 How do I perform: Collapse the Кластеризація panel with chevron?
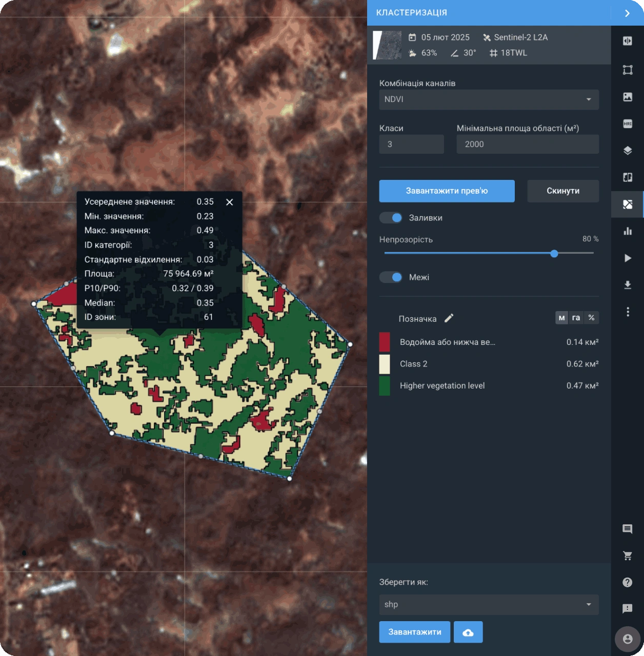(x=627, y=13)
